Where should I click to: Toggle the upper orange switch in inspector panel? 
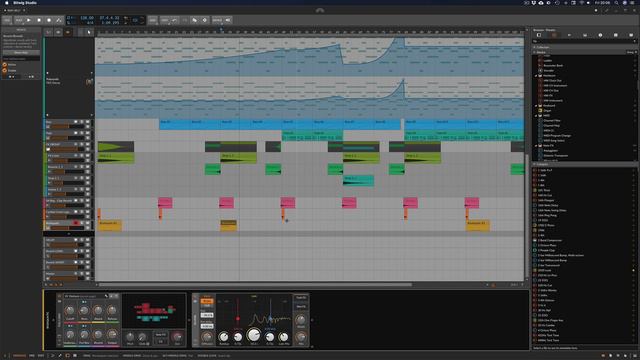coord(5,64)
